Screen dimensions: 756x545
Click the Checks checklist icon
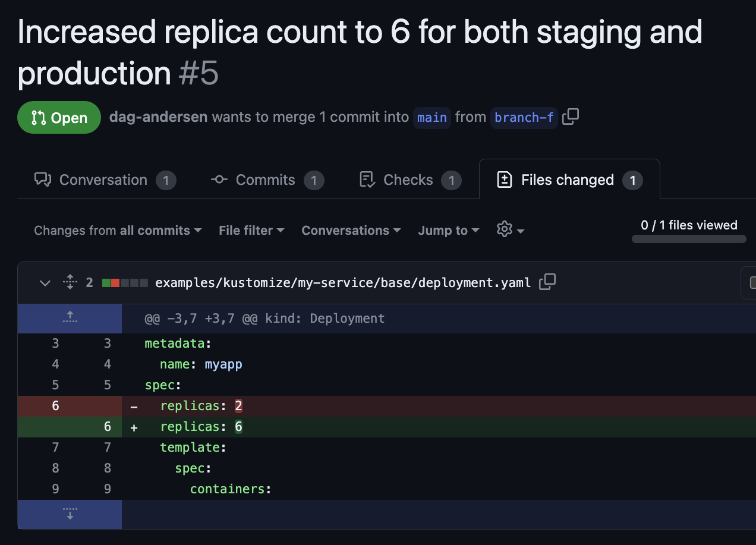(366, 179)
